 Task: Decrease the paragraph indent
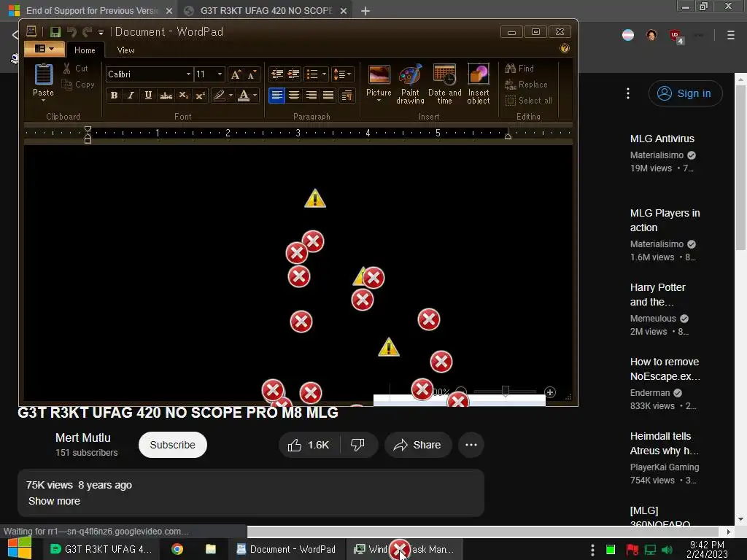coord(276,74)
